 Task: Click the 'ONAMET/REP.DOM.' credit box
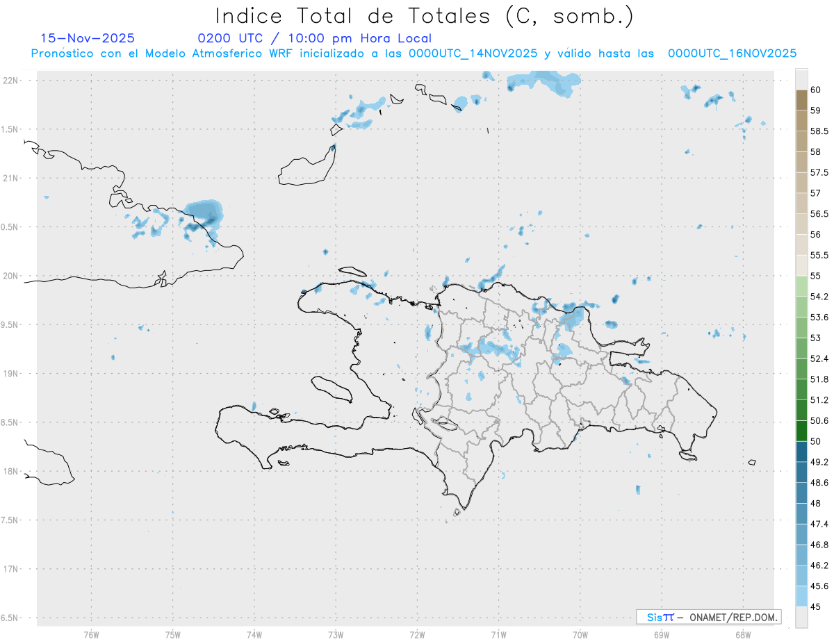click(x=709, y=617)
